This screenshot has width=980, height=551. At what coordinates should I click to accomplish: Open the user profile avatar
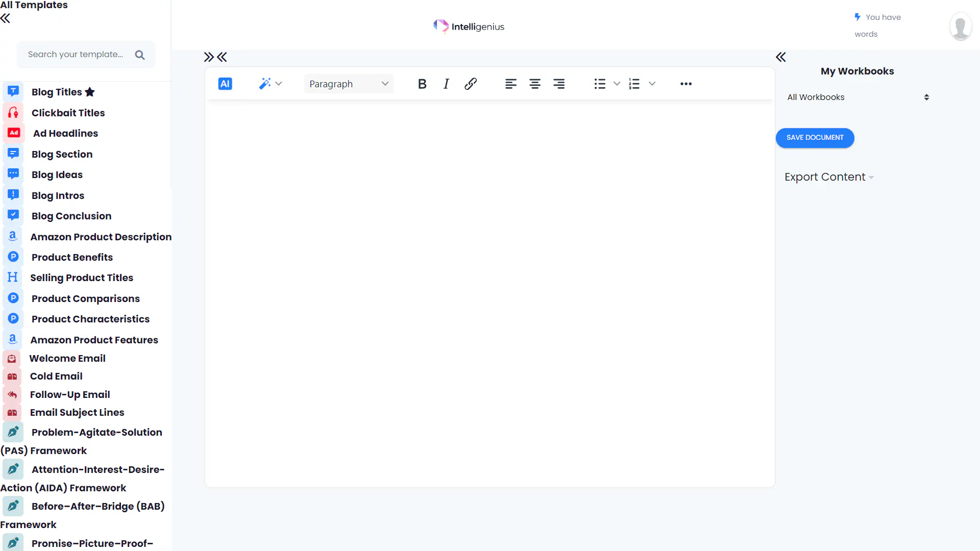[x=960, y=27]
